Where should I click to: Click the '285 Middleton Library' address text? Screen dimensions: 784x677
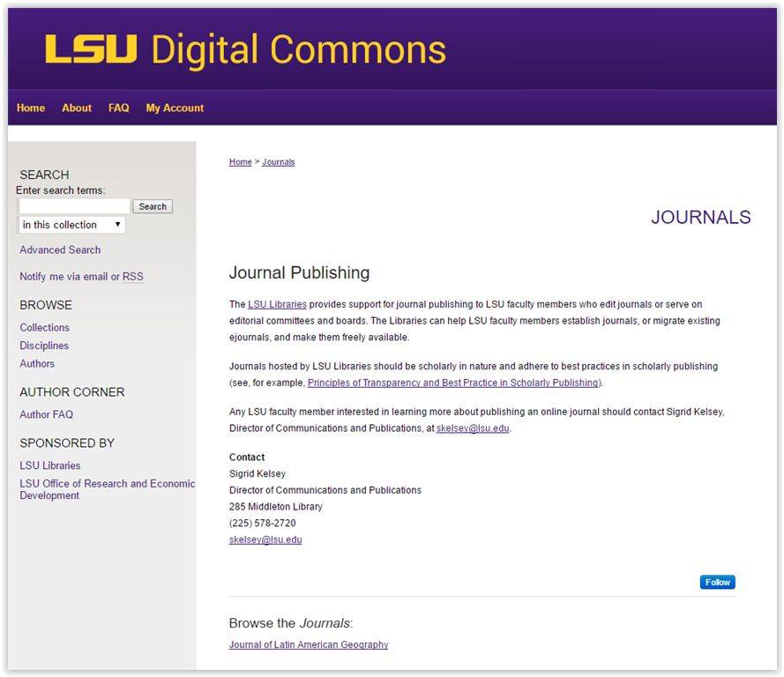[276, 507]
